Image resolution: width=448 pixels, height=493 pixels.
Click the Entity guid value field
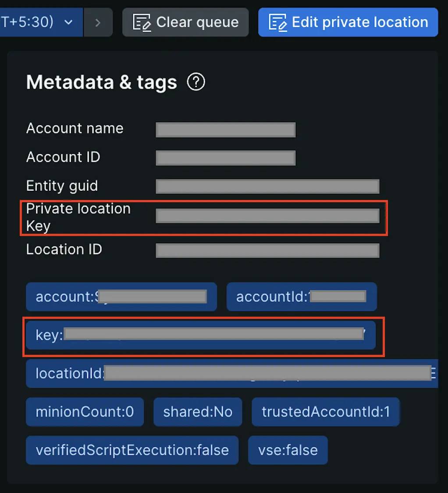[267, 186]
